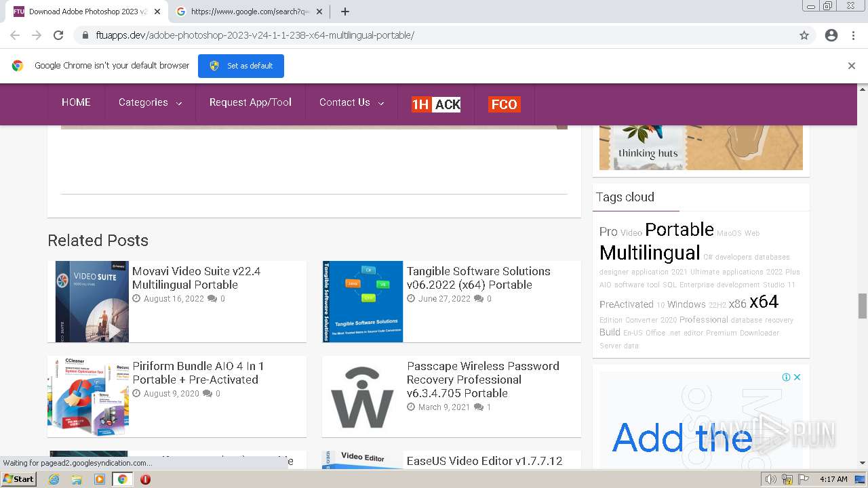Reload the current page
This screenshot has width=868, height=488.
point(58,35)
